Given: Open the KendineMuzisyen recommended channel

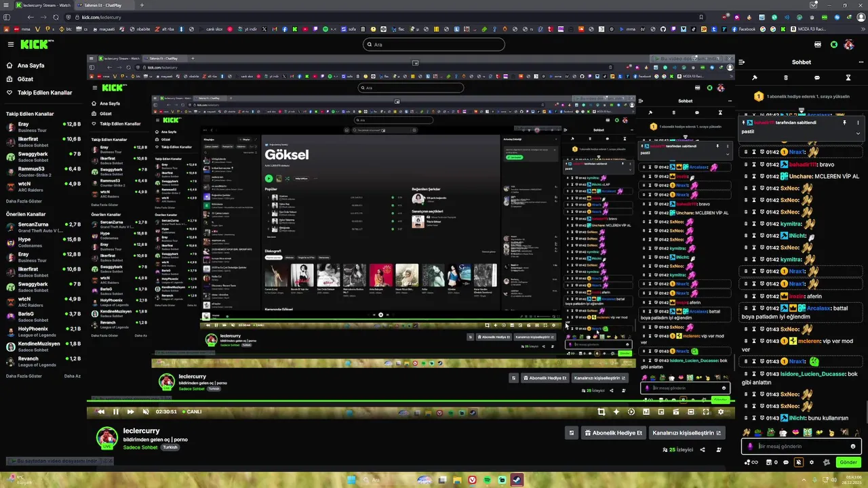Looking at the screenshot, I should pos(43,346).
